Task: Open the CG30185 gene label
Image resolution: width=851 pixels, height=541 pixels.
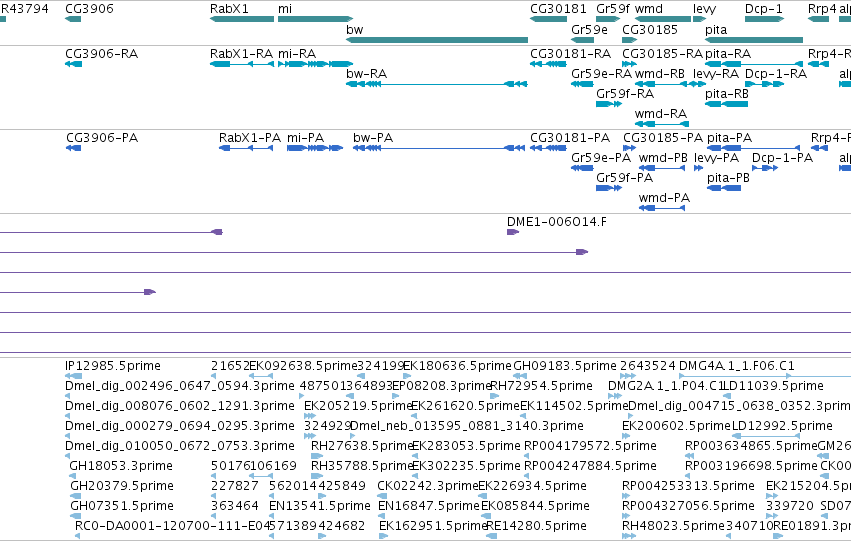Action: (650, 30)
